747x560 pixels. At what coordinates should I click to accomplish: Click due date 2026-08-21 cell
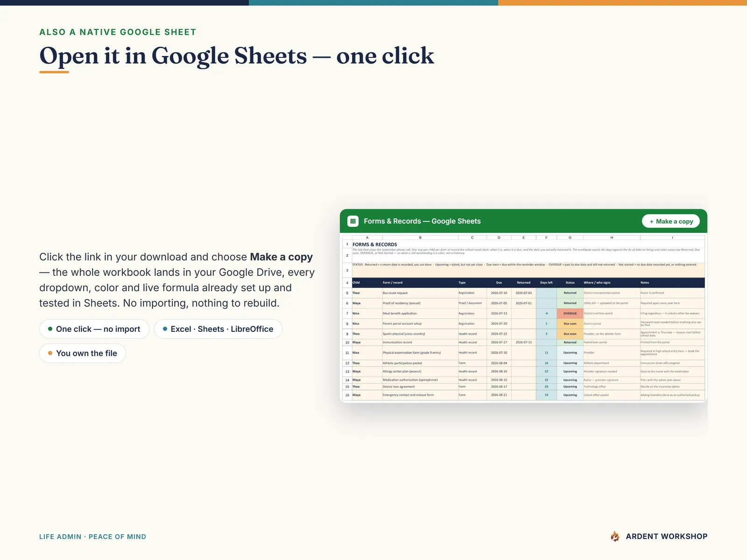click(499, 395)
